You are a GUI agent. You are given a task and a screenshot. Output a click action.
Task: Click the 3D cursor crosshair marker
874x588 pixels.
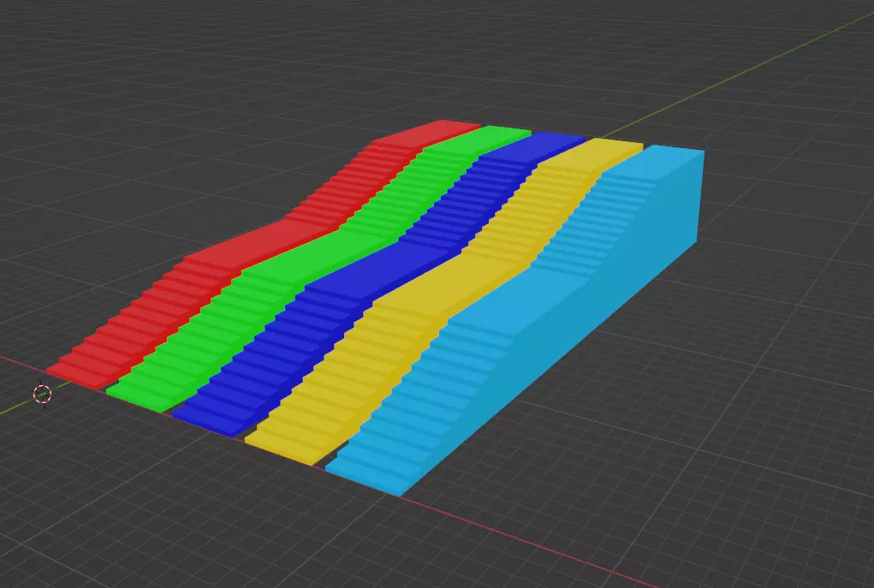point(42,394)
